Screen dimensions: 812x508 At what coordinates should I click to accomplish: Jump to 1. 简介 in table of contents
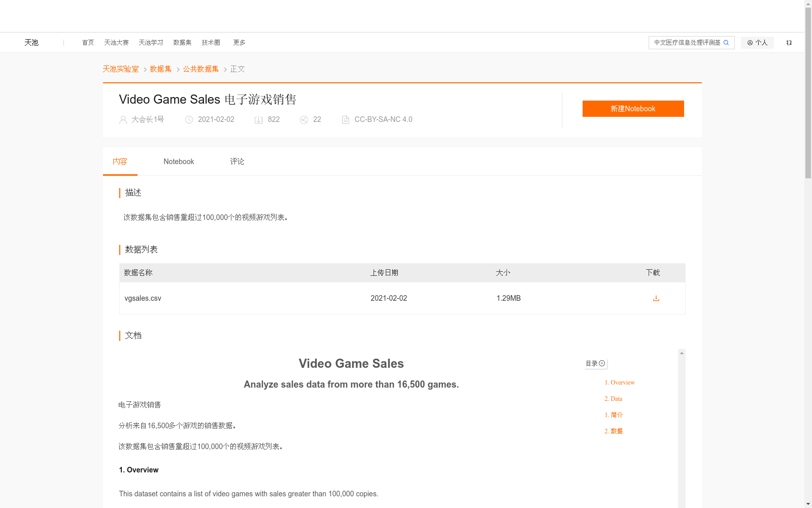[x=614, y=415]
